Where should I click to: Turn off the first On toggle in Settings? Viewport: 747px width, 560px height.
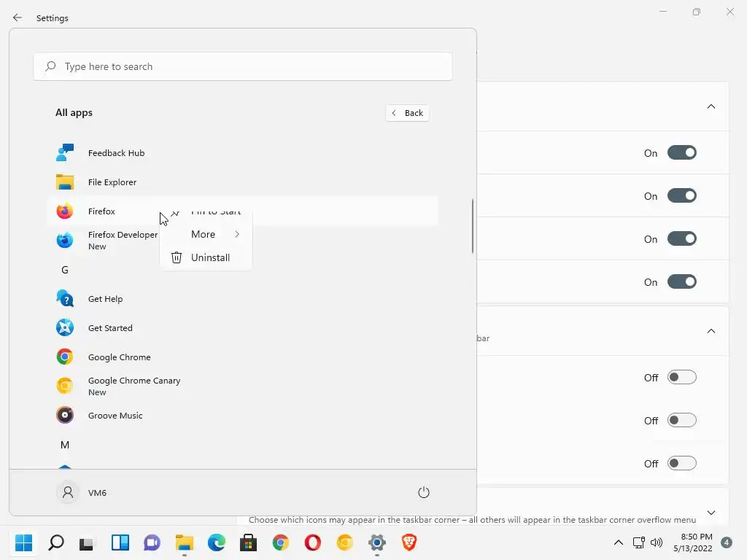pos(682,153)
